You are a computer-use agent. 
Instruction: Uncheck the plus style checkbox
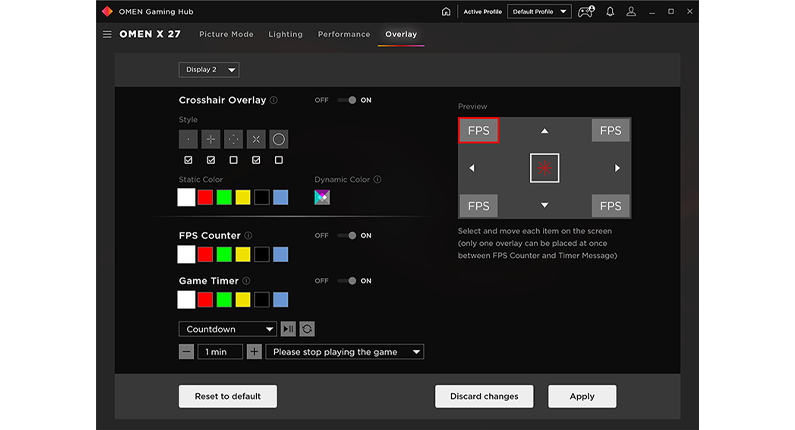[x=211, y=160]
